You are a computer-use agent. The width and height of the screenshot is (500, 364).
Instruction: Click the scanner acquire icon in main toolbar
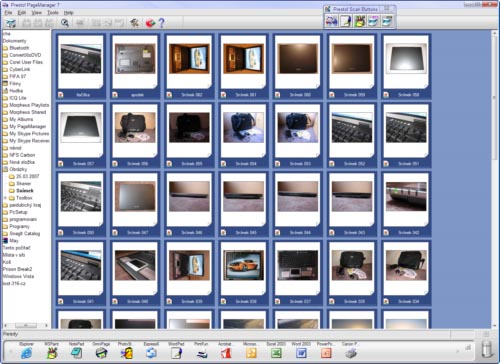(x=11, y=23)
